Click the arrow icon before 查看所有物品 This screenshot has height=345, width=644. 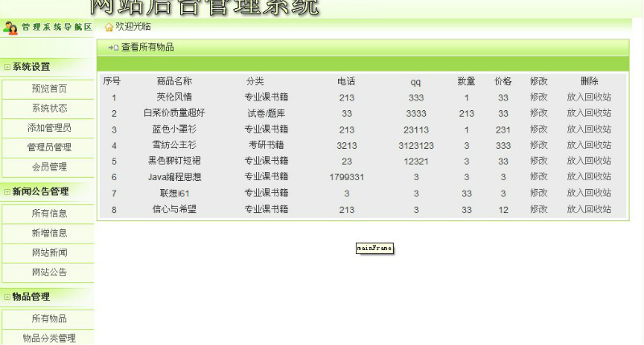pos(114,47)
